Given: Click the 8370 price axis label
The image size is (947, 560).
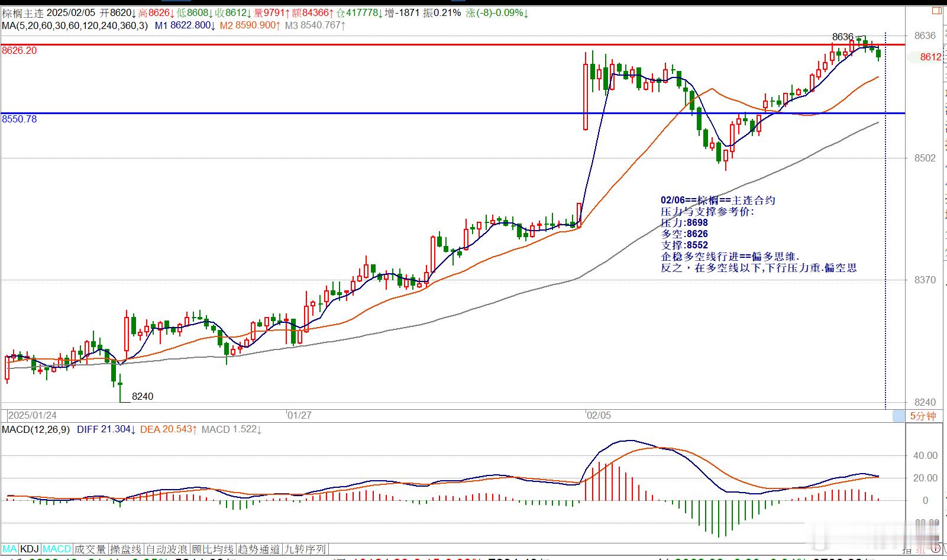Looking at the screenshot, I should click(925, 280).
